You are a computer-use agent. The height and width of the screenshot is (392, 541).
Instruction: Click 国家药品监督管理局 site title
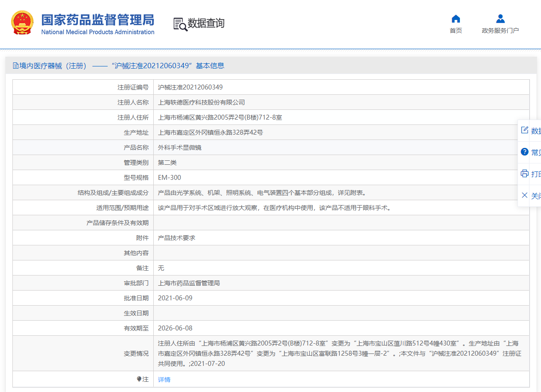(98, 20)
